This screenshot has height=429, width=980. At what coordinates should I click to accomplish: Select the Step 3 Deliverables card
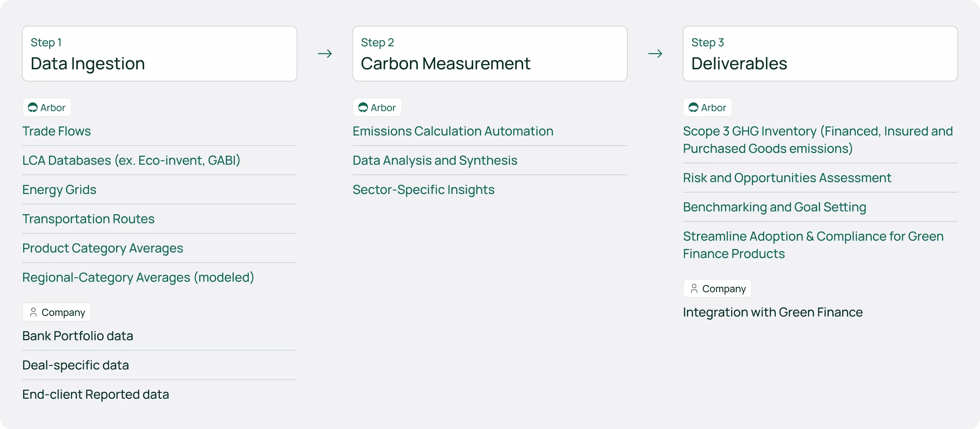tap(820, 54)
